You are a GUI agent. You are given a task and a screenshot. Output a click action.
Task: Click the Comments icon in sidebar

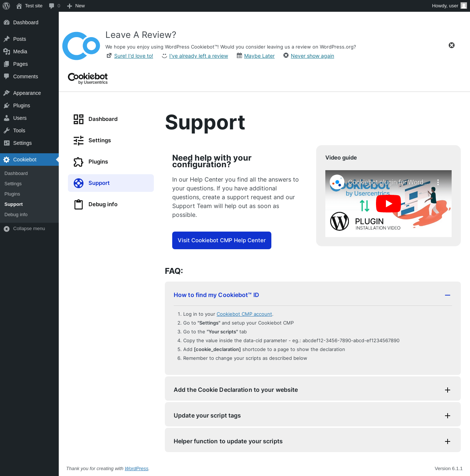coord(7,76)
